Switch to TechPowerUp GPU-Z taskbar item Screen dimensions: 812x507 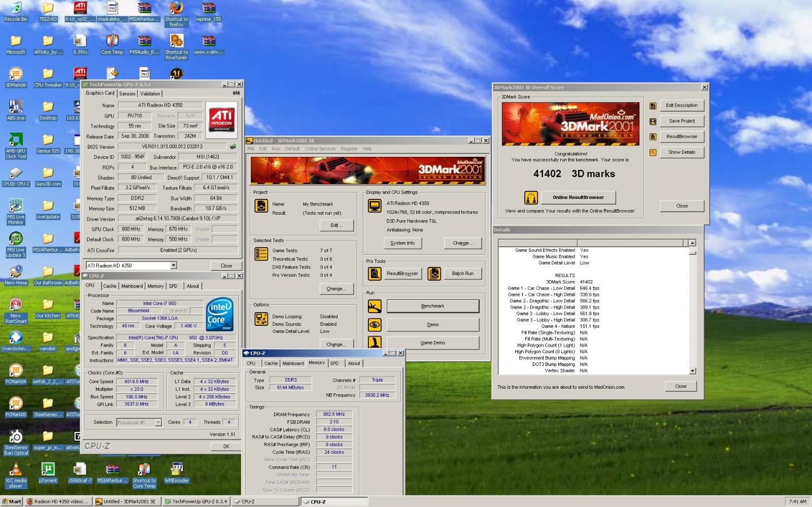[x=196, y=501]
